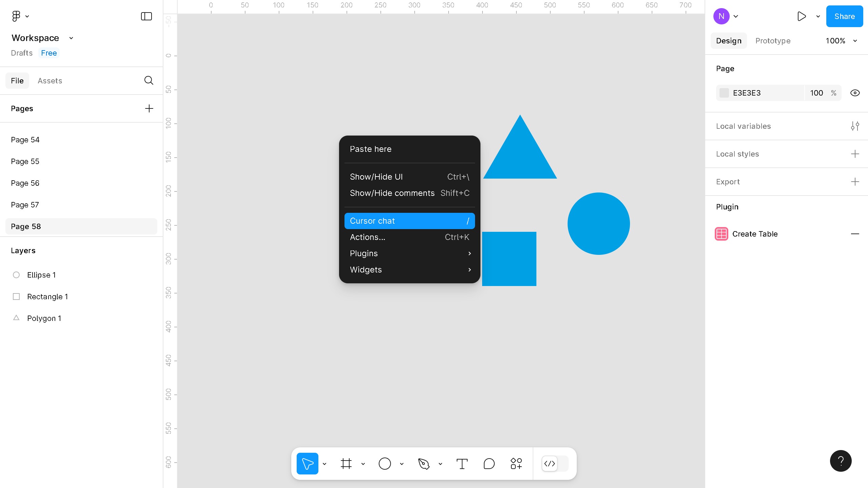Viewport: 868px width, 488px height.
Task: Open the Actions and components tool
Action: tap(516, 463)
